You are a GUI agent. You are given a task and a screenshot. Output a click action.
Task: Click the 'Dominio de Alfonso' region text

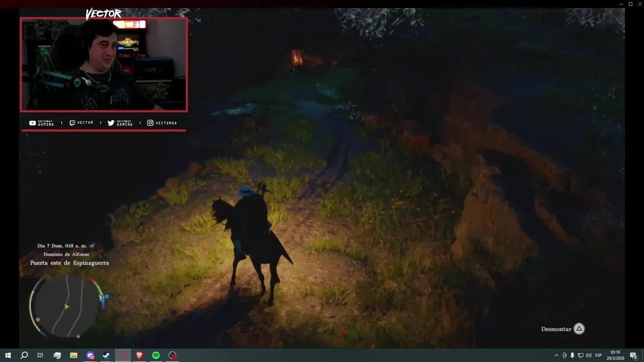coord(66,254)
